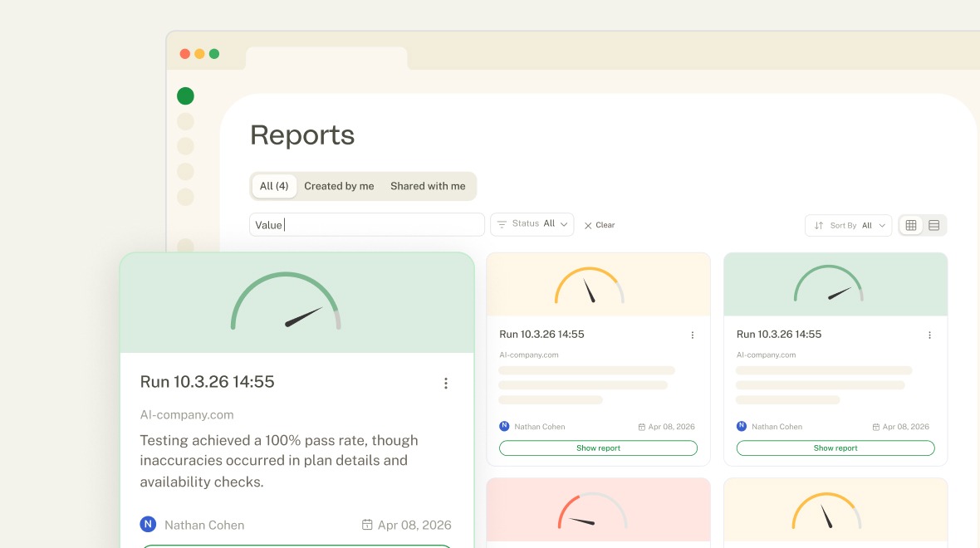980x548 pixels.
Task: Clear the filters with Clear button
Action: [x=600, y=225]
